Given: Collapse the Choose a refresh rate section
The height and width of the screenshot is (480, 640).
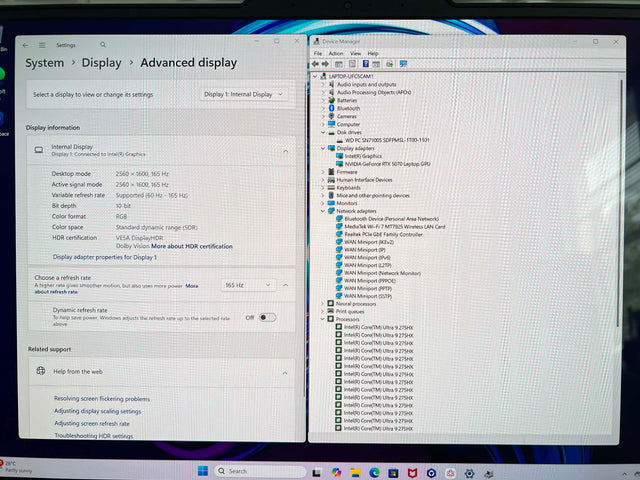Looking at the screenshot, I should click(x=285, y=285).
